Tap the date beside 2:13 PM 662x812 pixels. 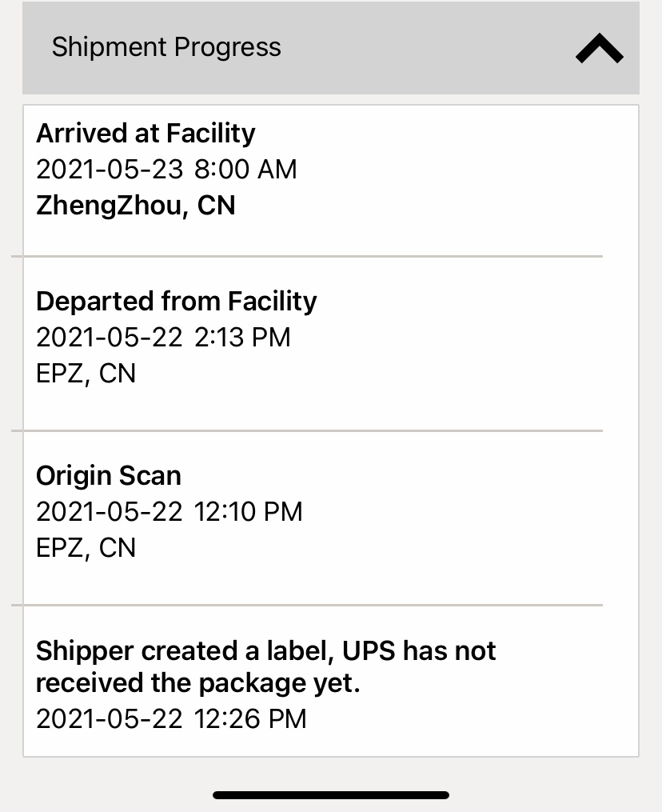click(x=110, y=338)
